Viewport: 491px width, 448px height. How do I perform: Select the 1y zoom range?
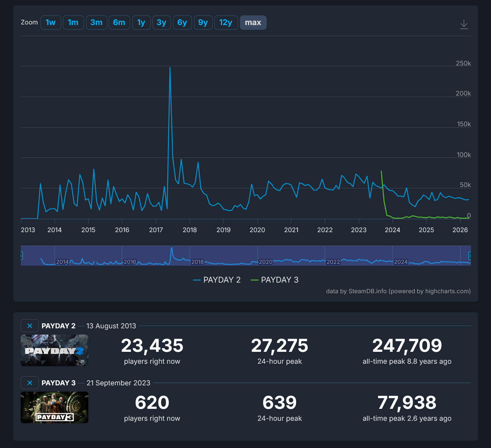click(141, 22)
